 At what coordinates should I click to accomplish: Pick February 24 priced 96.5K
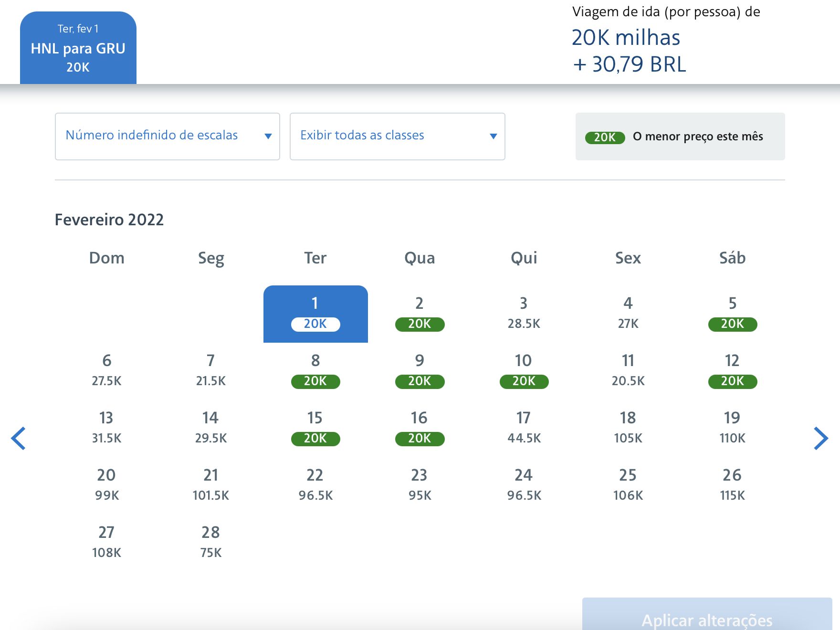[524, 486]
